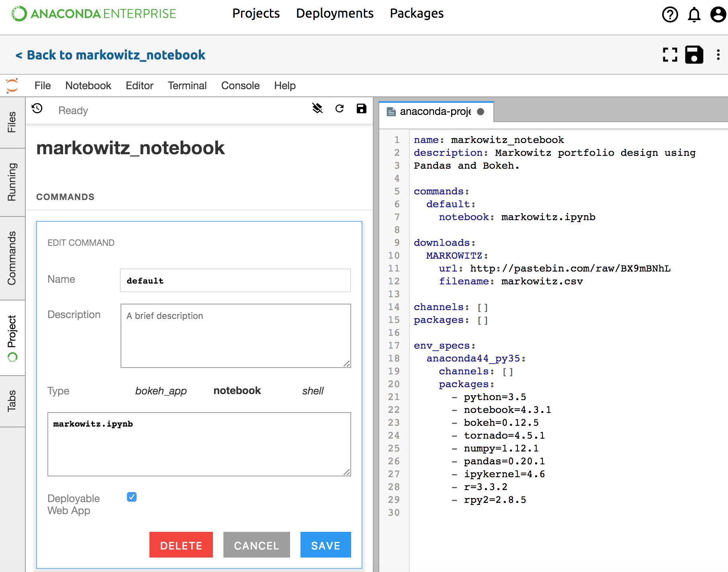Open the Terminal menu

tap(187, 86)
